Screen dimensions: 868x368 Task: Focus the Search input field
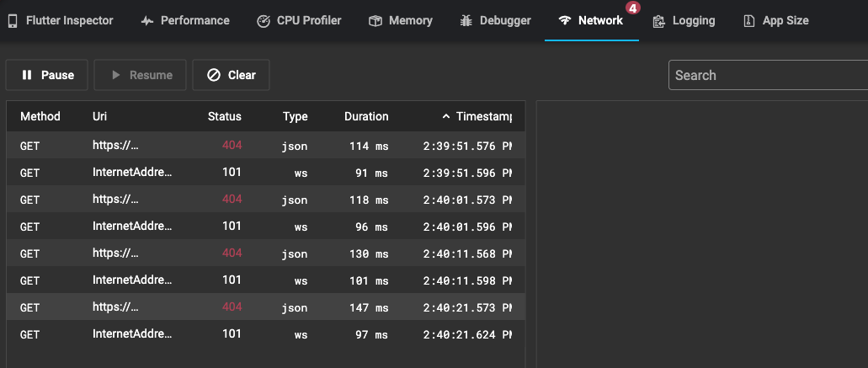[769, 75]
